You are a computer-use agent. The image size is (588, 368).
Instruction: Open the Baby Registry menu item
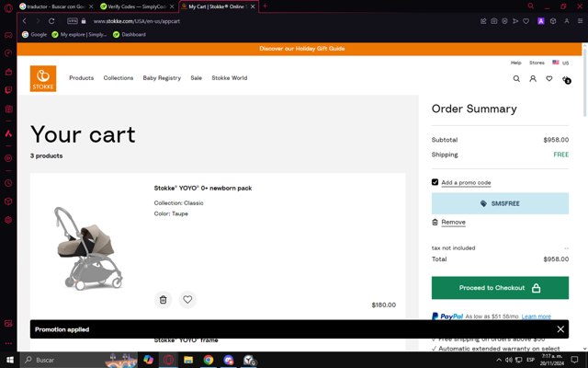(162, 78)
